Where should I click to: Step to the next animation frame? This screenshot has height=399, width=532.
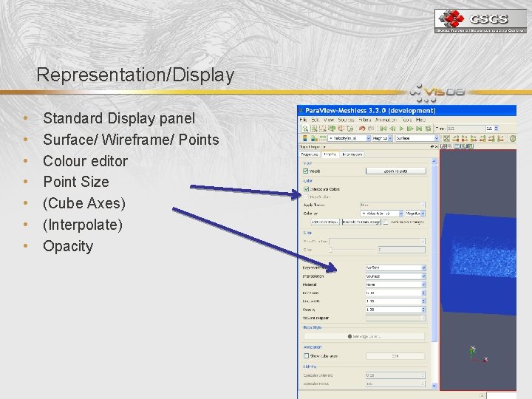[x=410, y=129]
